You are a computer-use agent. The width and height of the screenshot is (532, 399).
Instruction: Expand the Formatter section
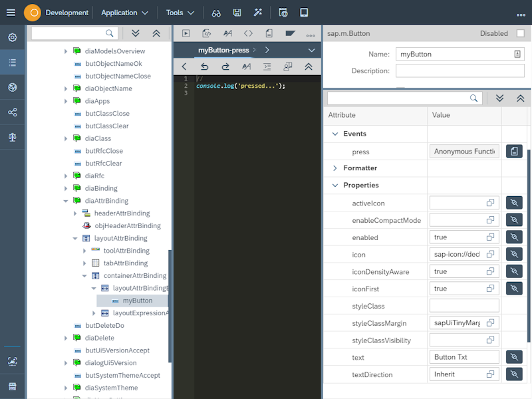(335, 168)
